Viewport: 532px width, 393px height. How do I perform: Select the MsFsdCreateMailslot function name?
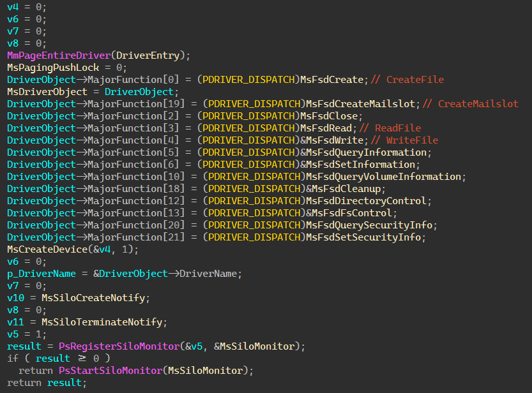click(x=362, y=104)
